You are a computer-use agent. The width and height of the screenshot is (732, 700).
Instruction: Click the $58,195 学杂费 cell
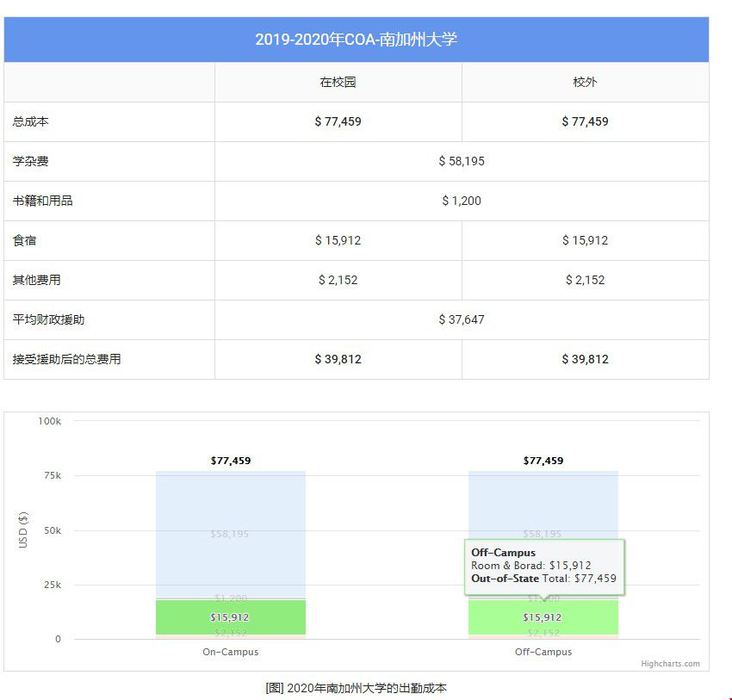tap(461, 161)
